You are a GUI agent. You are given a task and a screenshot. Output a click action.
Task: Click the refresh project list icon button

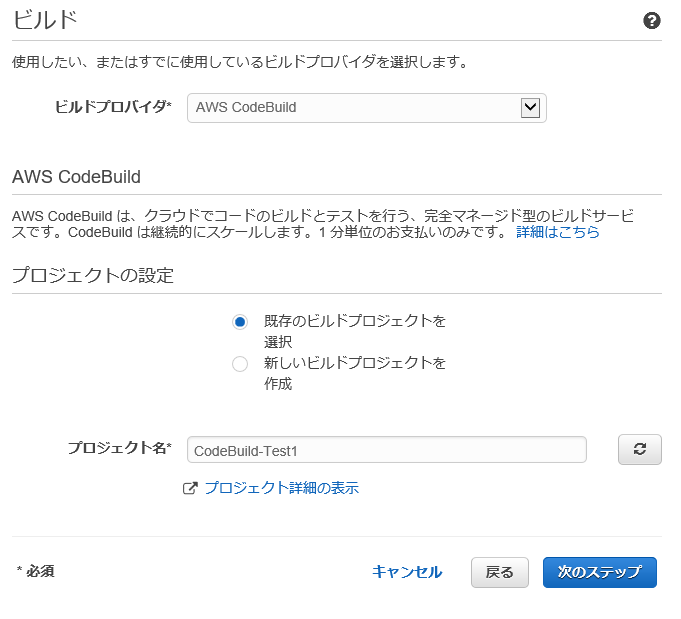click(x=639, y=449)
